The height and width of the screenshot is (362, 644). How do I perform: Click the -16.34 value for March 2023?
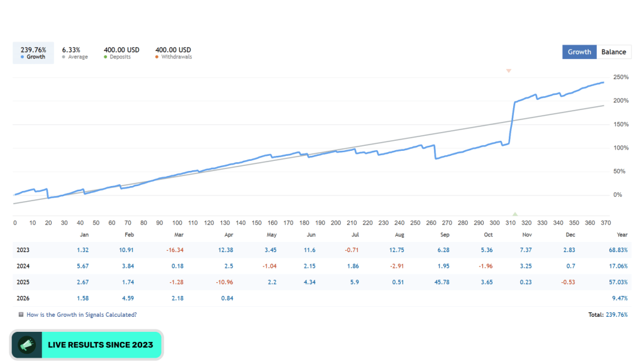pyautogui.click(x=175, y=250)
